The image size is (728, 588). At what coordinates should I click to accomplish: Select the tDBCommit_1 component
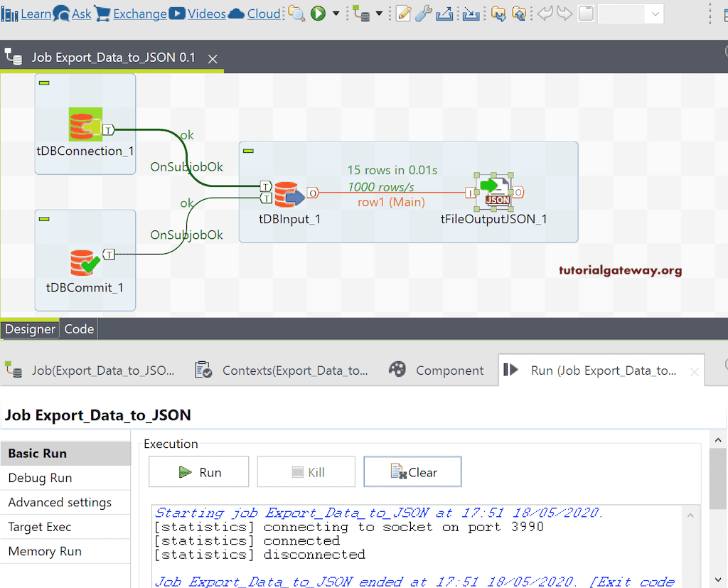85,260
